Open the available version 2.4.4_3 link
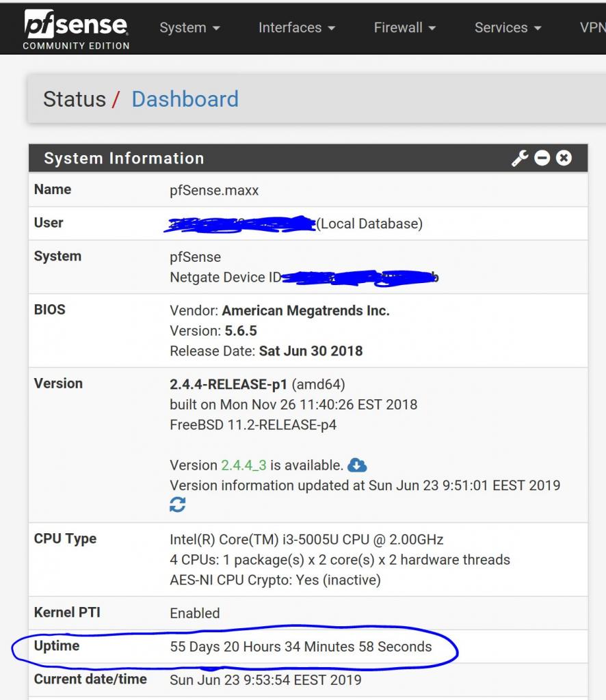Screen dimensions: 606x700 [x=243, y=466]
